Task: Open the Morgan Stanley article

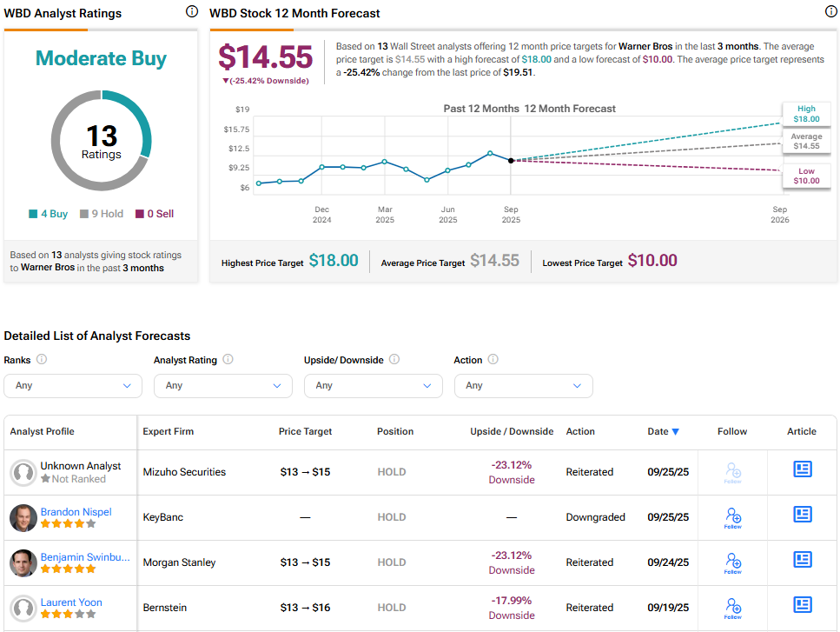Action: click(x=803, y=560)
